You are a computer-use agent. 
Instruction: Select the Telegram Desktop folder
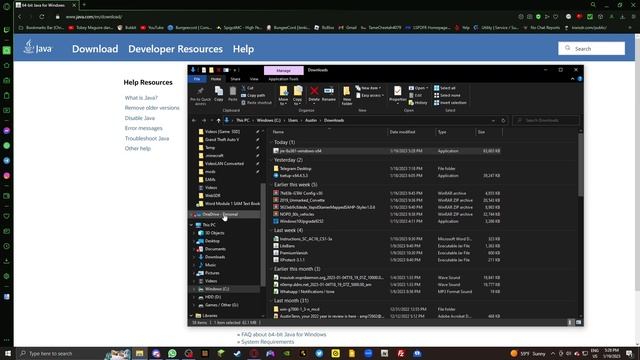(296, 169)
